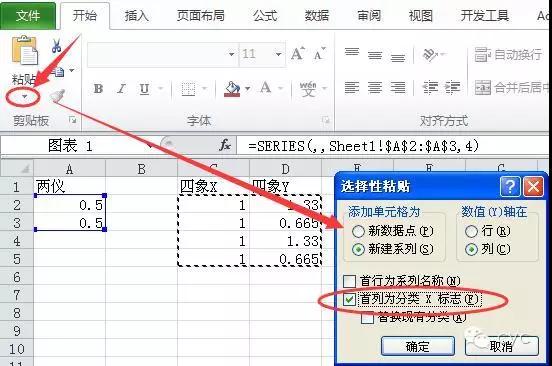Expand the 粘贴 paste dropdown arrow
552x366 pixels.
pyautogui.click(x=24, y=96)
